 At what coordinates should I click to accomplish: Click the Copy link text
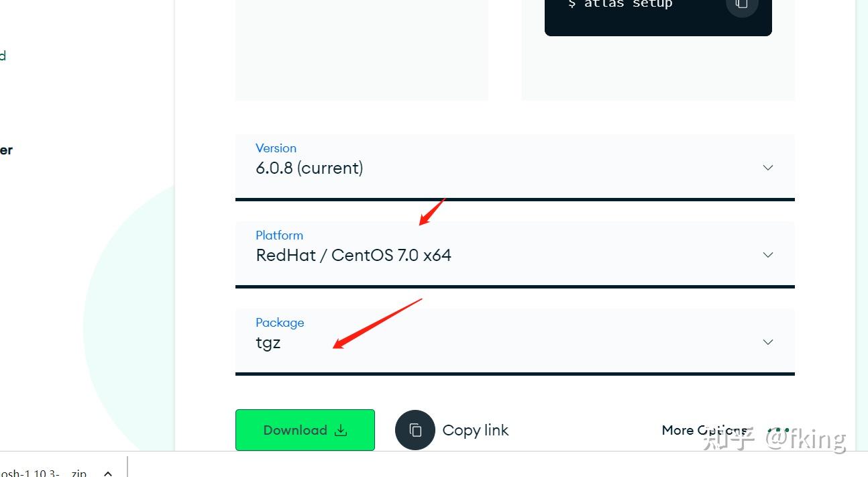[x=476, y=430]
